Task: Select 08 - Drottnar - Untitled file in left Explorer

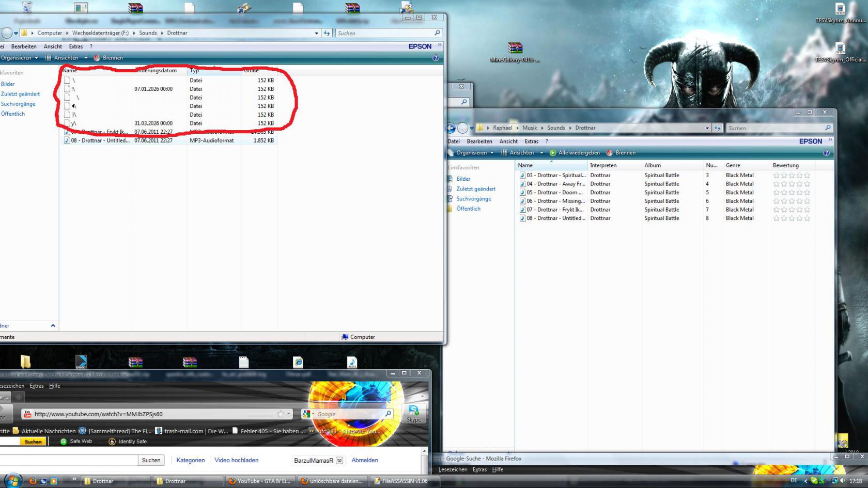Action: 100,140
